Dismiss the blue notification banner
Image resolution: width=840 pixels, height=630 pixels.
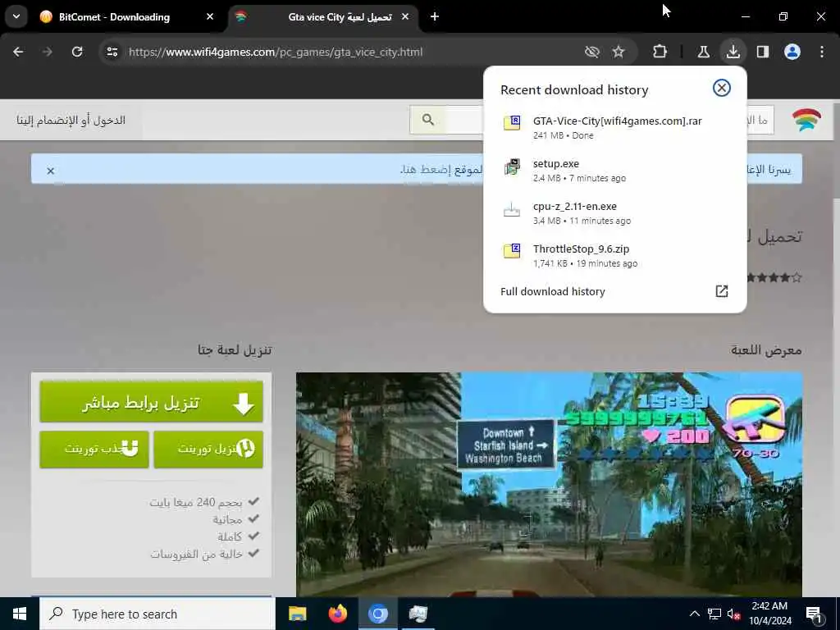point(50,171)
